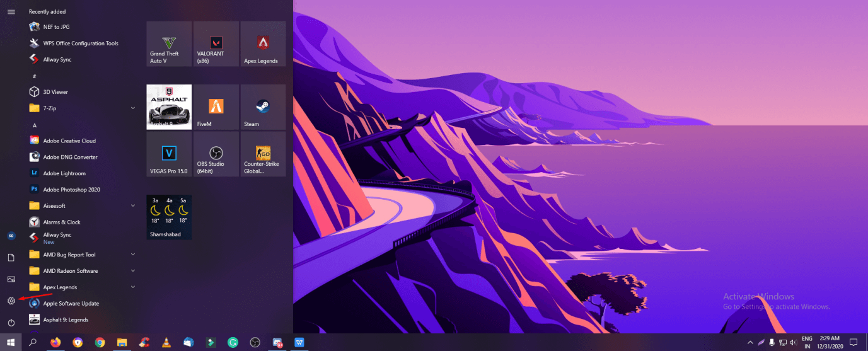Open the OBS Studio (64bit) tile

[216, 154]
